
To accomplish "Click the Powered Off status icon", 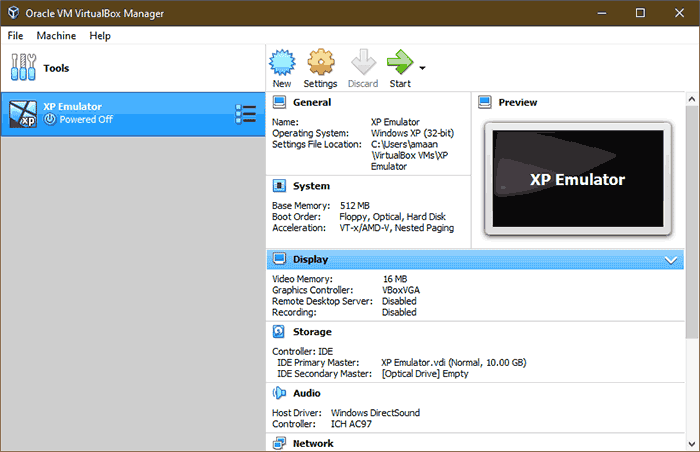I will click(x=50, y=119).
